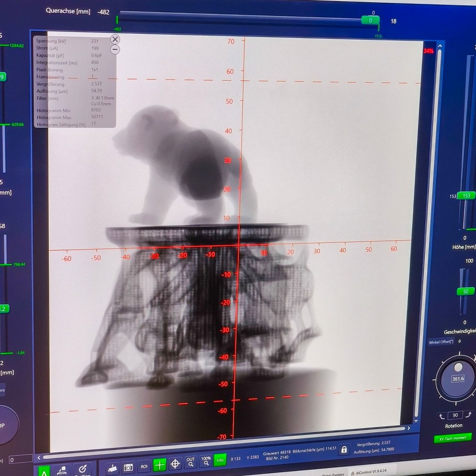Rotate clockwise with the right arrow
This screenshot has height=476, width=476.
click(468, 415)
